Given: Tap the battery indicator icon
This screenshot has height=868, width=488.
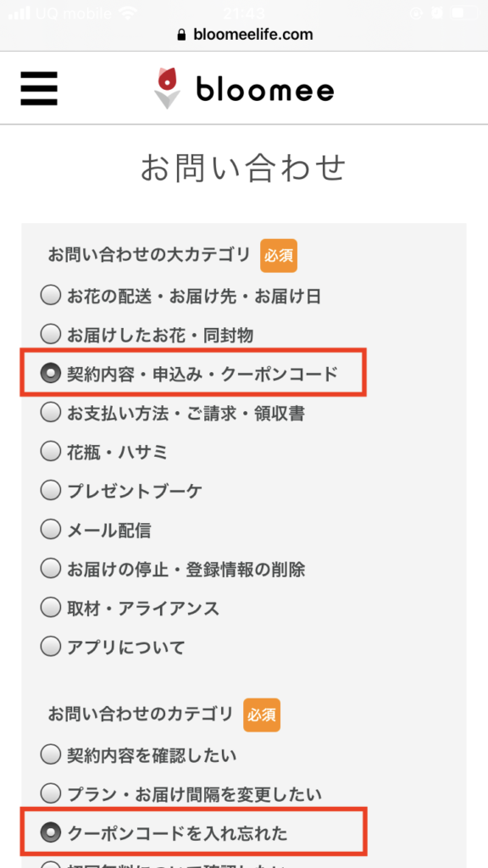Looking at the screenshot, I should coord(462,12).
